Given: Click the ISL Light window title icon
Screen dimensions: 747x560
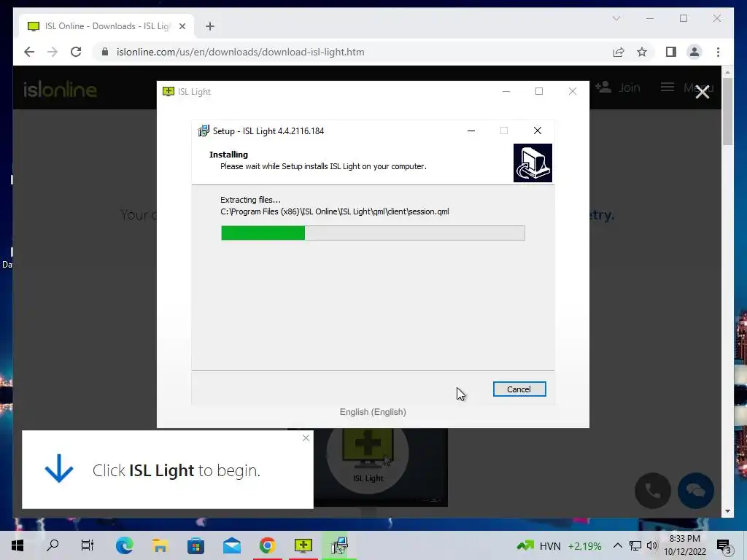Looking at the screenshot, I should tap(169, 91).
